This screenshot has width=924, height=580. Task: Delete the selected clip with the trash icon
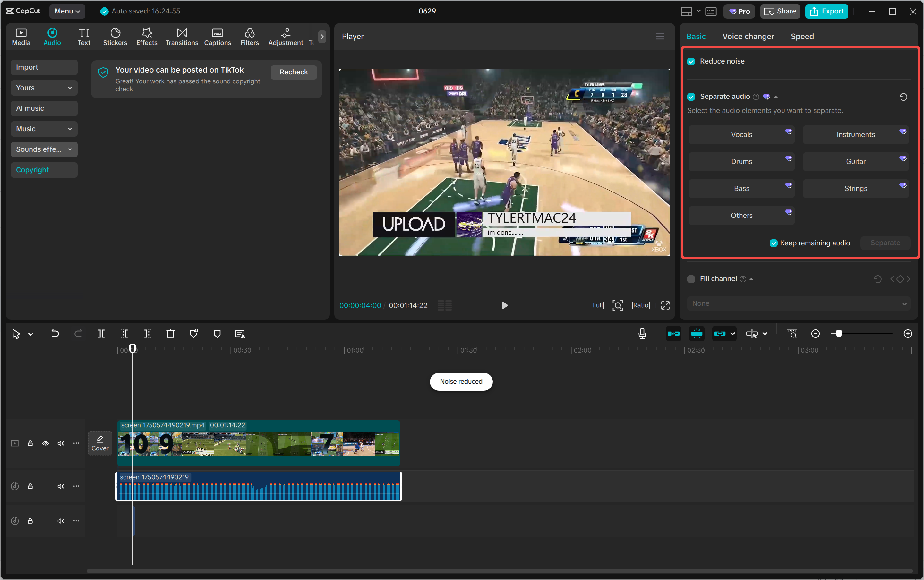point(171,333)
